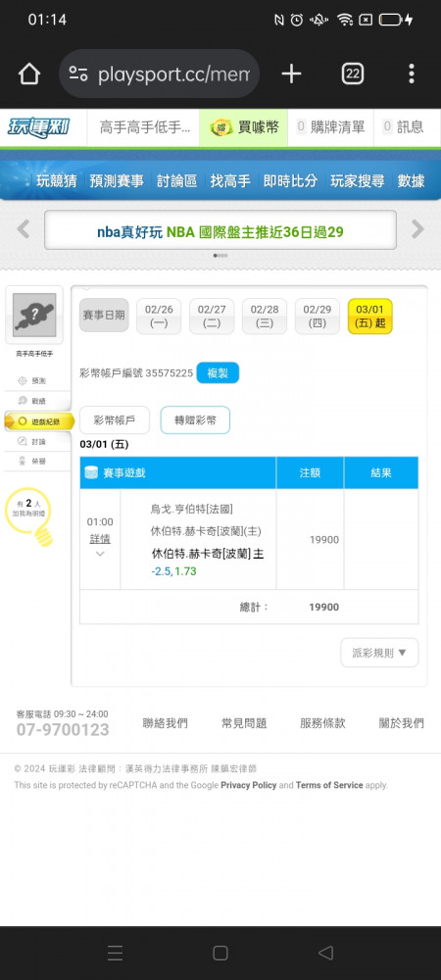441x980 pixels.
Task: Click the user profile avatar thumbnail
Action: pyautogui.click(x=34, y=315)
